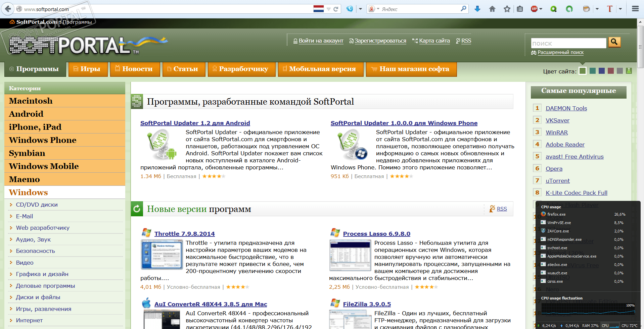Open the Безопасность subcategory
644x329 pixels.
(x=35, y=251)
